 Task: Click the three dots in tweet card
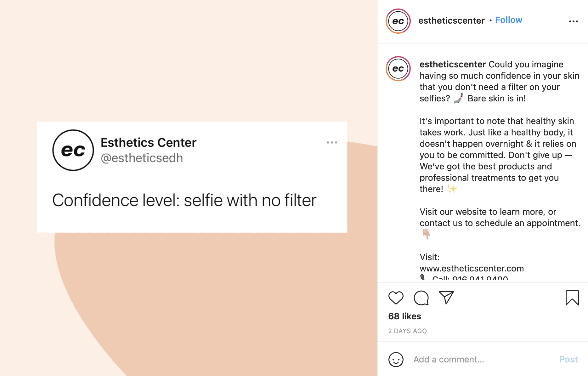pos(332,143)
